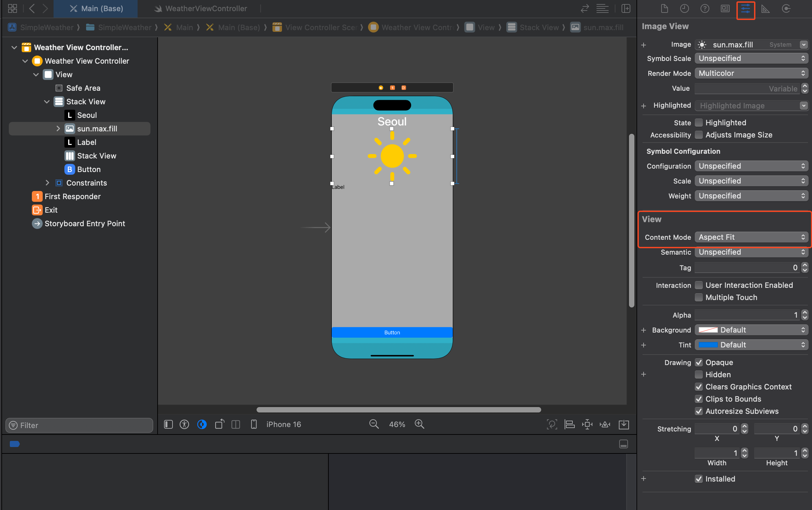Image resolution: width=812 pixels, height=510 pixels.
Task: Toggle the Hidden drawing checkbox
Action: tap(699, 375)
